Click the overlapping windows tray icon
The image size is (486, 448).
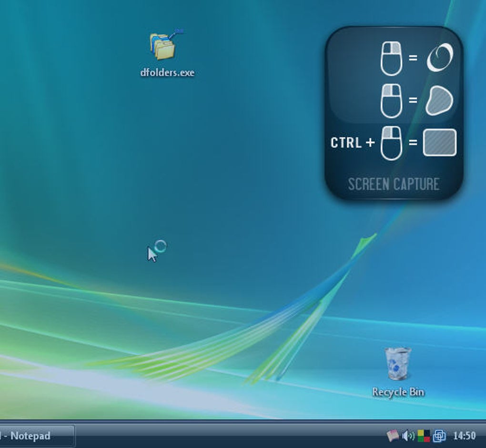pos(439,436)
